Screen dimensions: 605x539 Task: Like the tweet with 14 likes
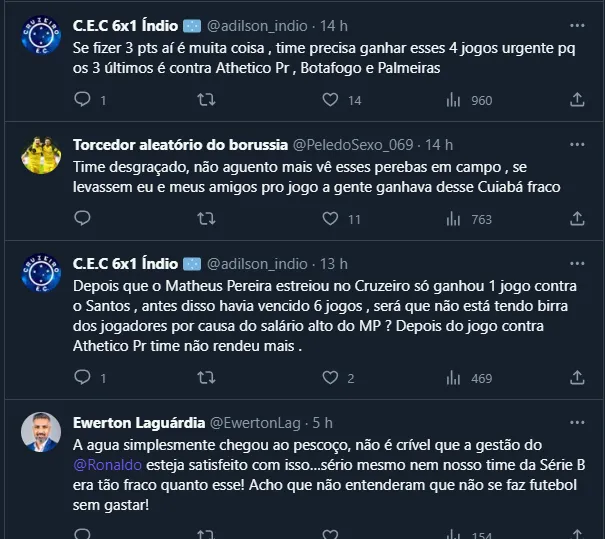pos(329,100)
